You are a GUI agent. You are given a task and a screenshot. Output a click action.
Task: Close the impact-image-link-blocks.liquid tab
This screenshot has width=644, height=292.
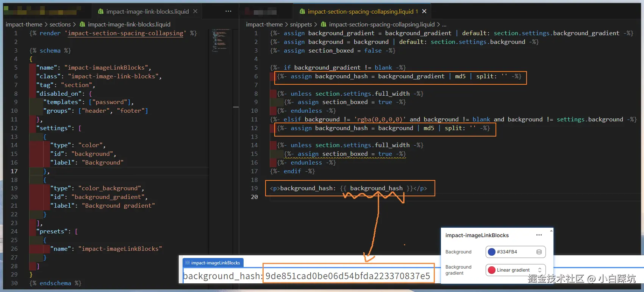195,11
